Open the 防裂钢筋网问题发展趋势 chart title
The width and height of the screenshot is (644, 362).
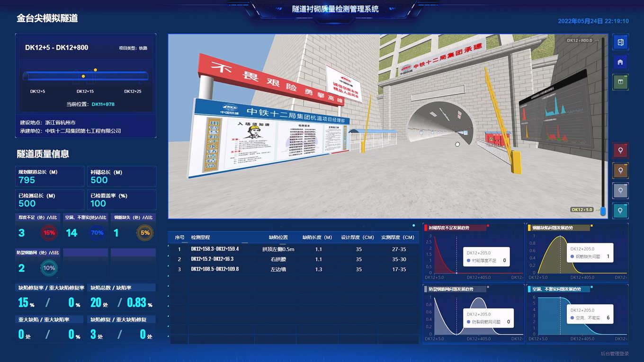451,289
